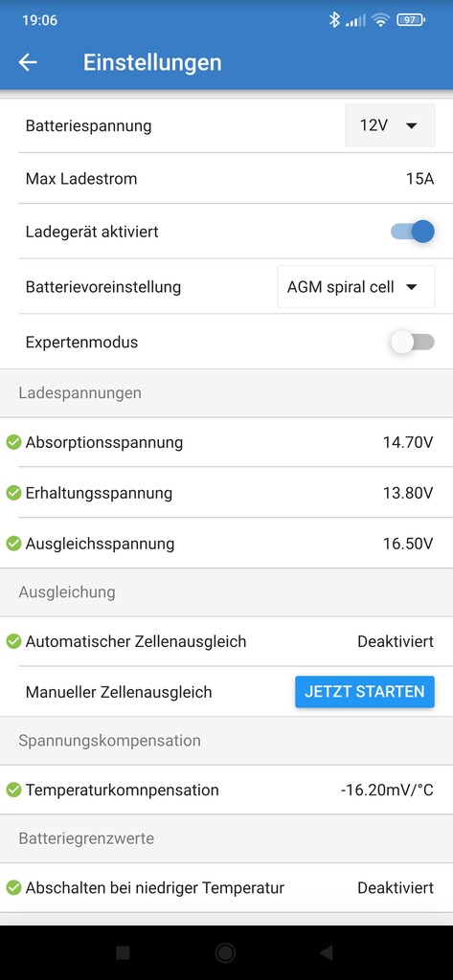Tap the Bluetooth status icon
Image resolution: width=453 pixels, height=980 pixels.
point(334,20)
